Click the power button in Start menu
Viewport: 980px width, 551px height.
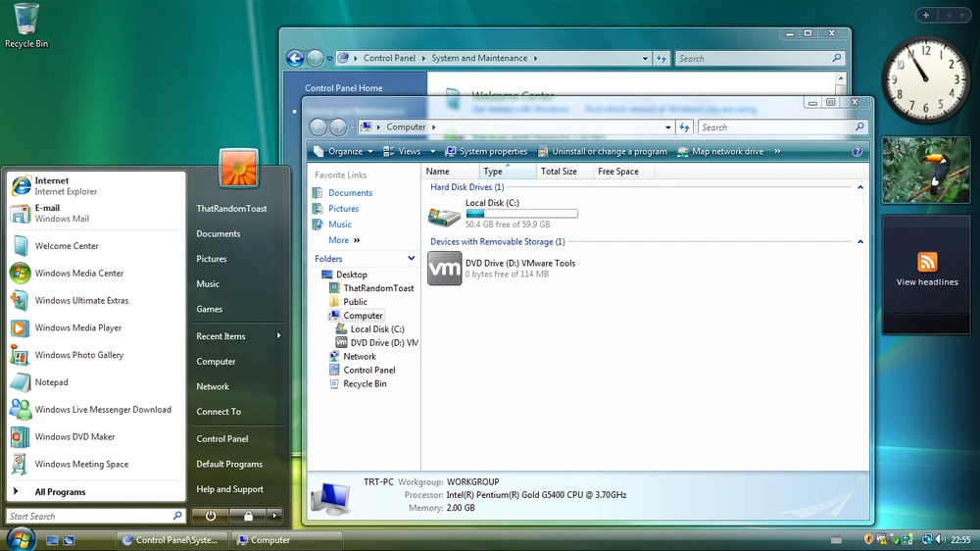click(x=211, y=516)
